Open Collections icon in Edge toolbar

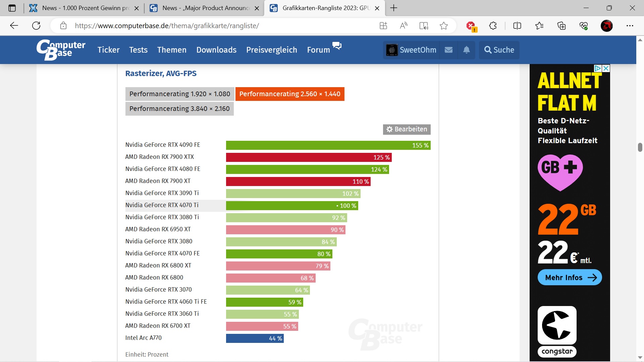point(561,25)
